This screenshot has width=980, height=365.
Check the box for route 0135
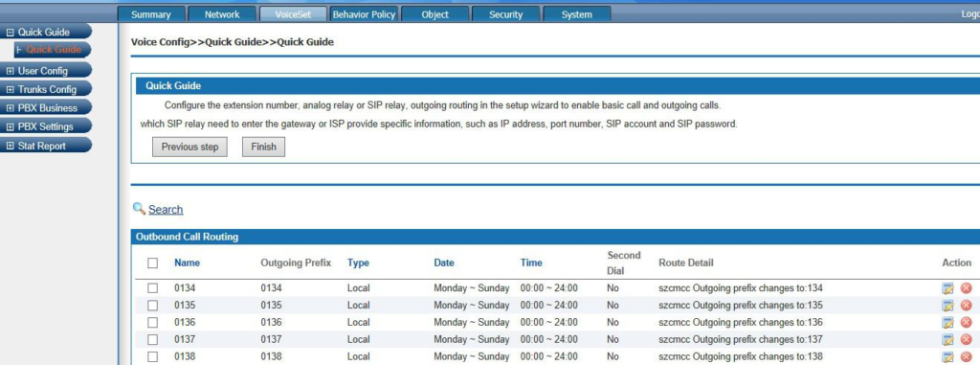click(152, 306)
